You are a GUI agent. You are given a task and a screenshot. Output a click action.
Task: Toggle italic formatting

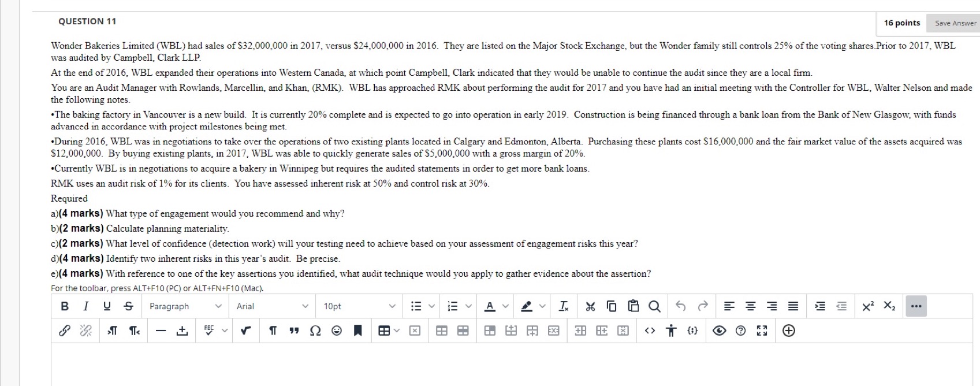[x=85, y=306]
